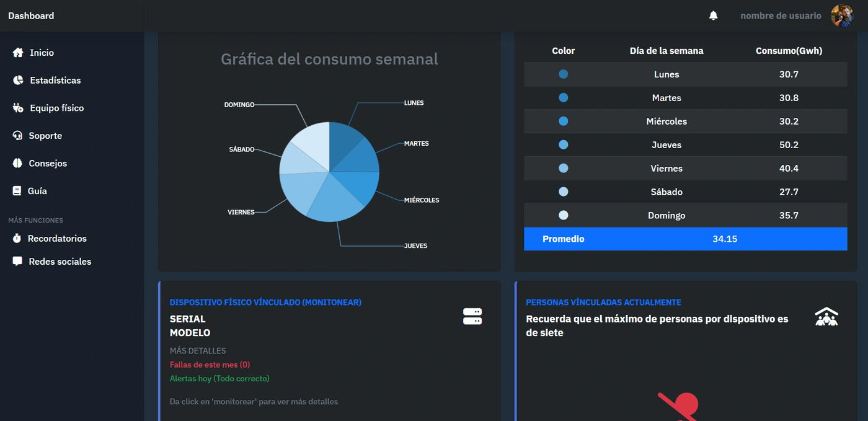Click the home icon beside Inicio
Screen dimensions: 868x421
click(18, 53)
